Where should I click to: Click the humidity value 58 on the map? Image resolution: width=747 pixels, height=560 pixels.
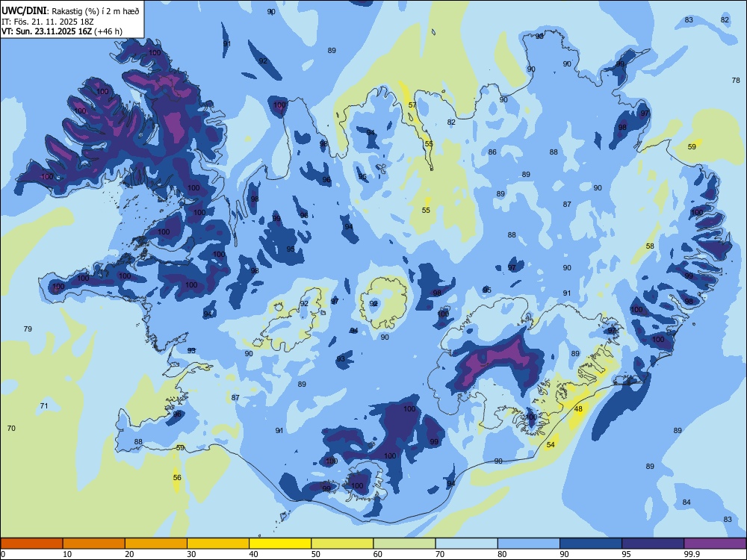[x=650, y=246]
